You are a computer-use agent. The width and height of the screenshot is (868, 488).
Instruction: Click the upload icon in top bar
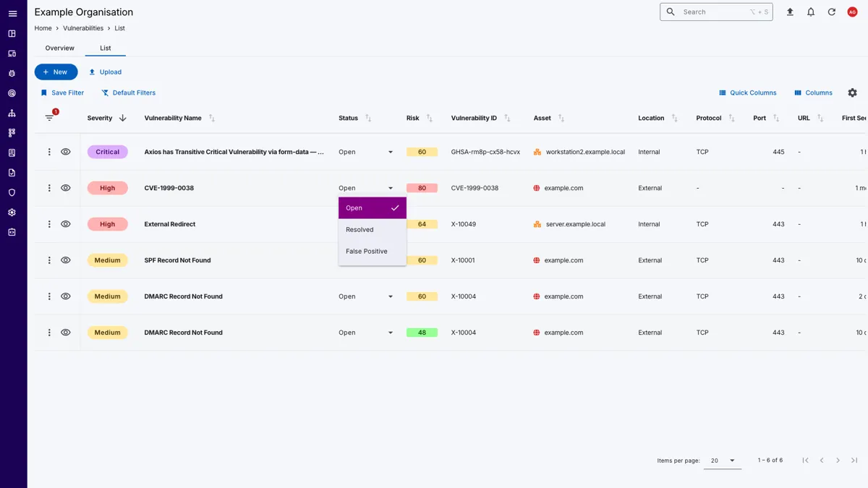[790, 12]
